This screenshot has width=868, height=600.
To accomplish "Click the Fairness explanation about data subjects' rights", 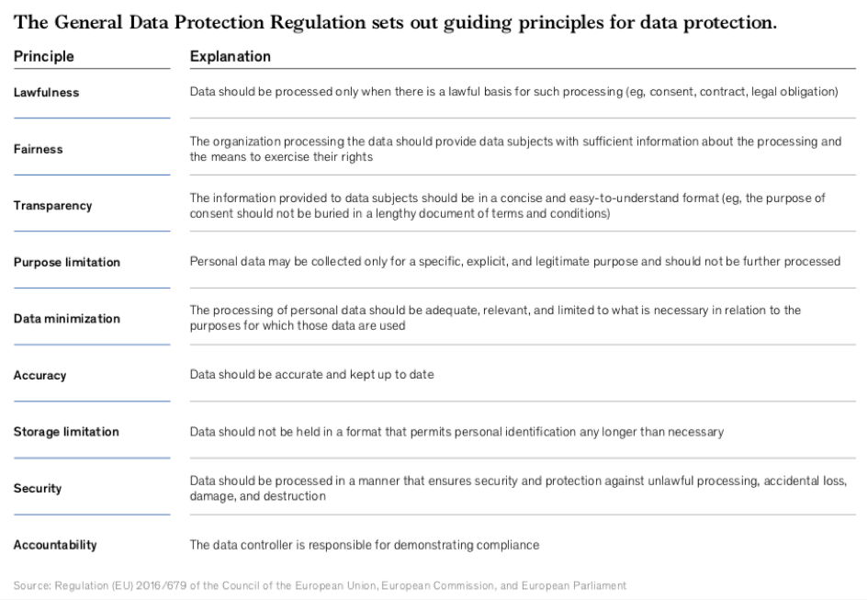I will (514, 150).
